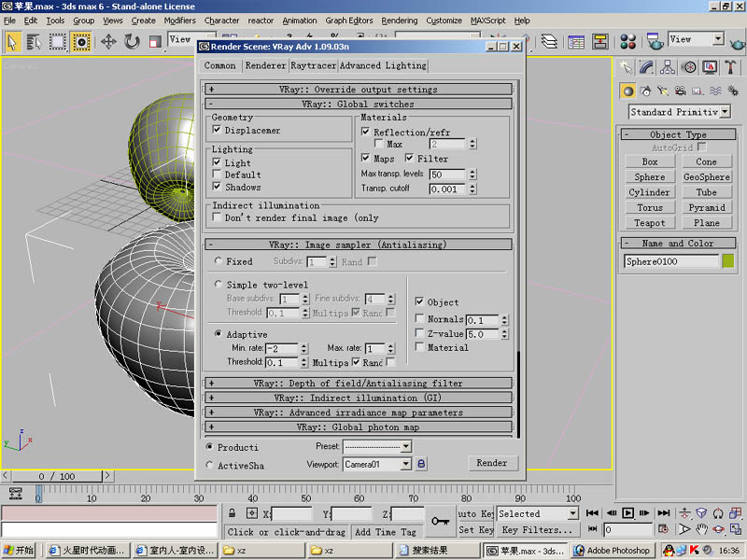
Task: Enable Default lights checkbox
Action: coord(217,175)
